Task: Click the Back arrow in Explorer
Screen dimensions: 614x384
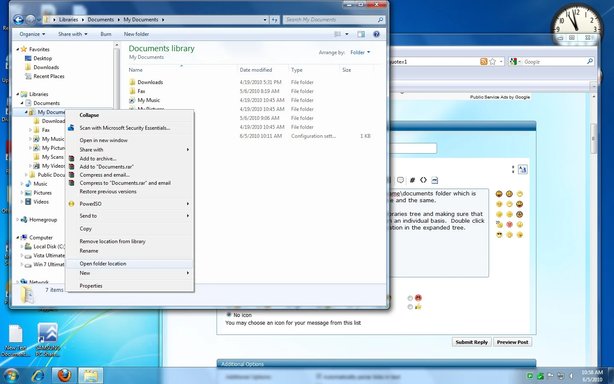Action: (x=18, y=20)
